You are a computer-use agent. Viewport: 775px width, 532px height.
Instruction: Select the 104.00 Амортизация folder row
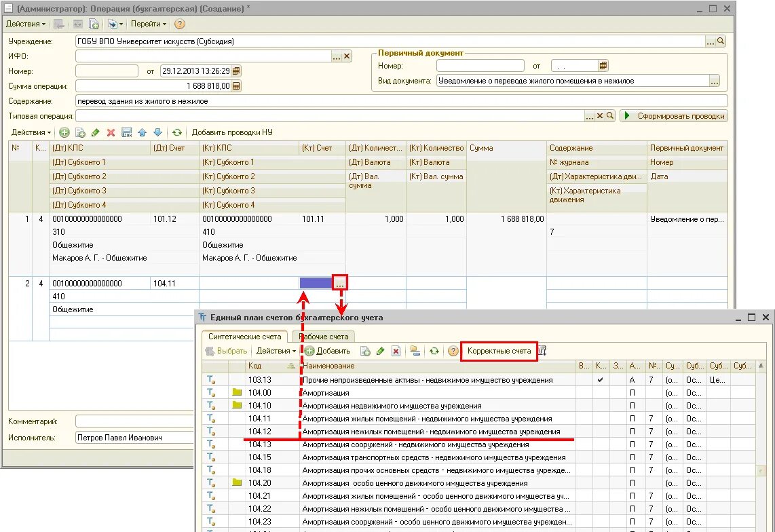(478, 393)
